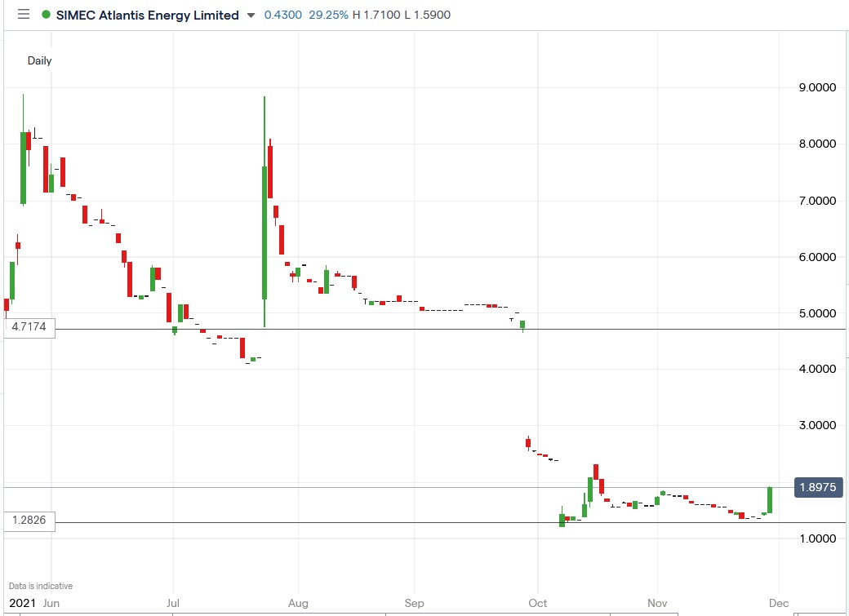
Task: Open the hamburger menu icon
Action: (24, 14)
